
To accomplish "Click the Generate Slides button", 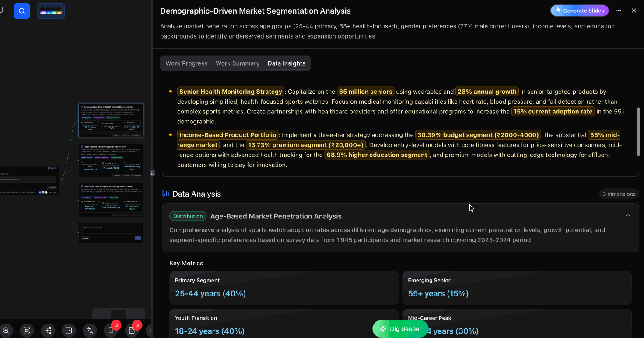I will click(580, 11).
